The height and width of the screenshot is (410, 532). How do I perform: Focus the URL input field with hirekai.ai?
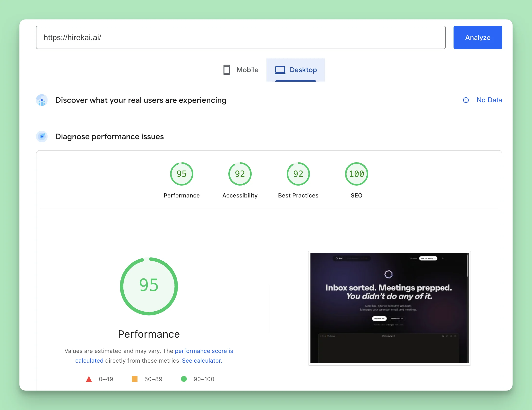coord(241,37)
